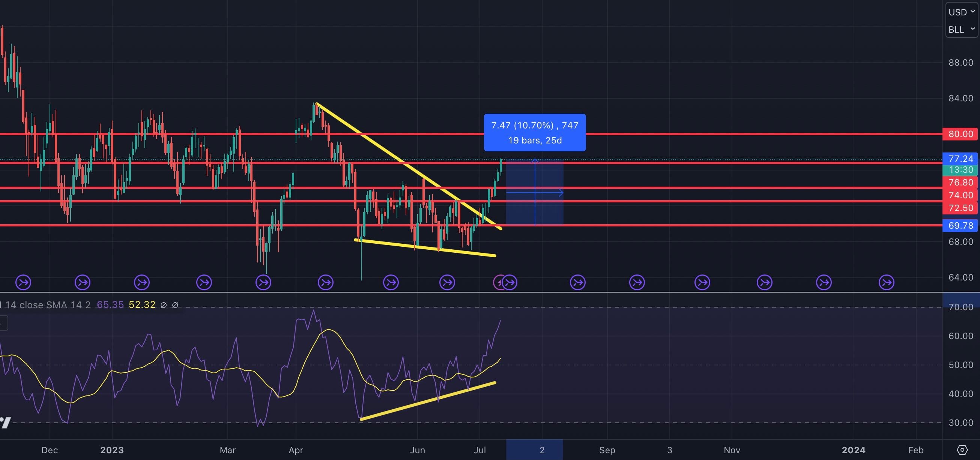980x460 pixels.
Task: Select the blue measurement tooltip showing 7.47 (10.70%)
Action: [x=535, y=133]
